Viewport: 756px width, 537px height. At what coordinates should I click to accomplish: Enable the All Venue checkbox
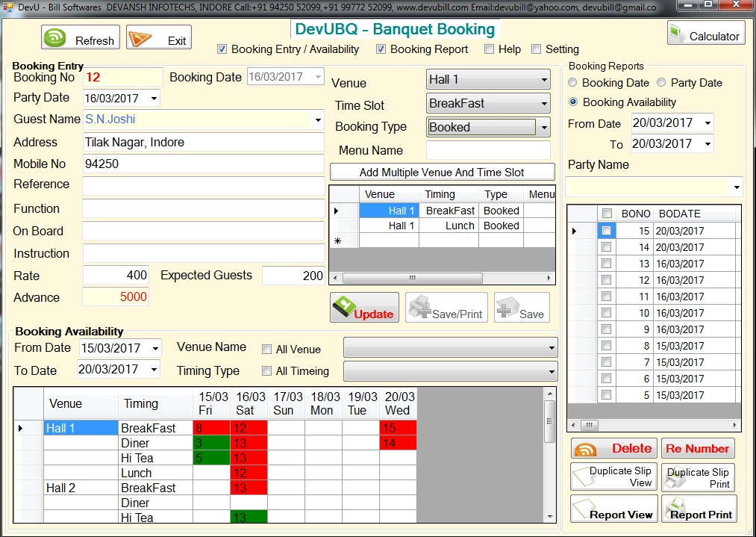(x=266, y=350)
